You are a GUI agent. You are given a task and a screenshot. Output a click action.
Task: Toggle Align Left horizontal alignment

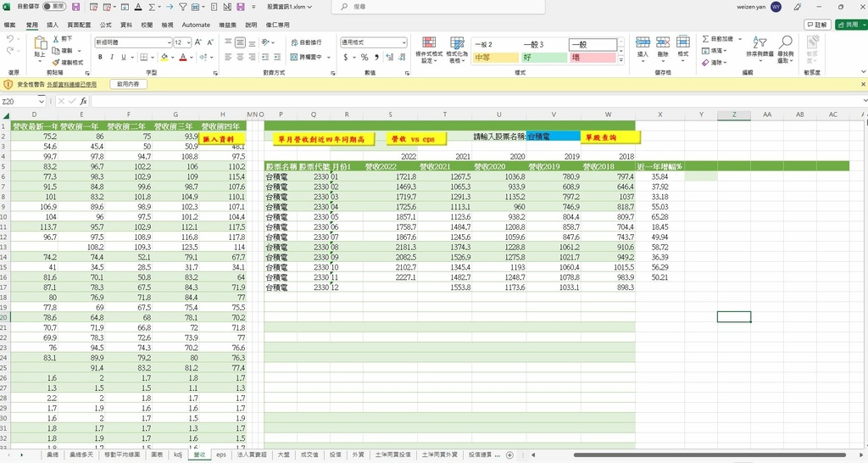click(x=228, y=57)
